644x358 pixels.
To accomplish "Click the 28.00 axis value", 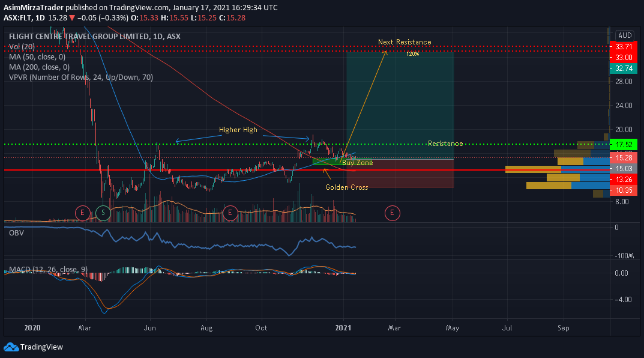I will point(624,81).
